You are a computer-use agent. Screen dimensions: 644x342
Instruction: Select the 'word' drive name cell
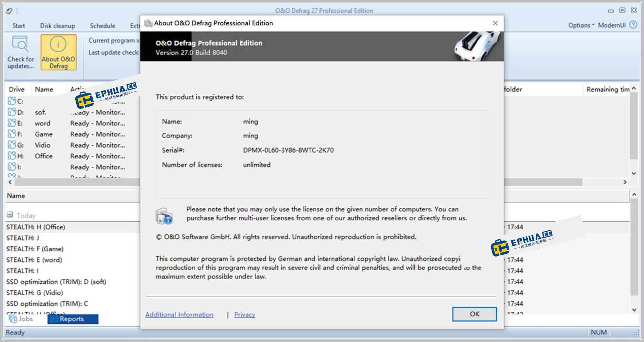pos(43,123)
